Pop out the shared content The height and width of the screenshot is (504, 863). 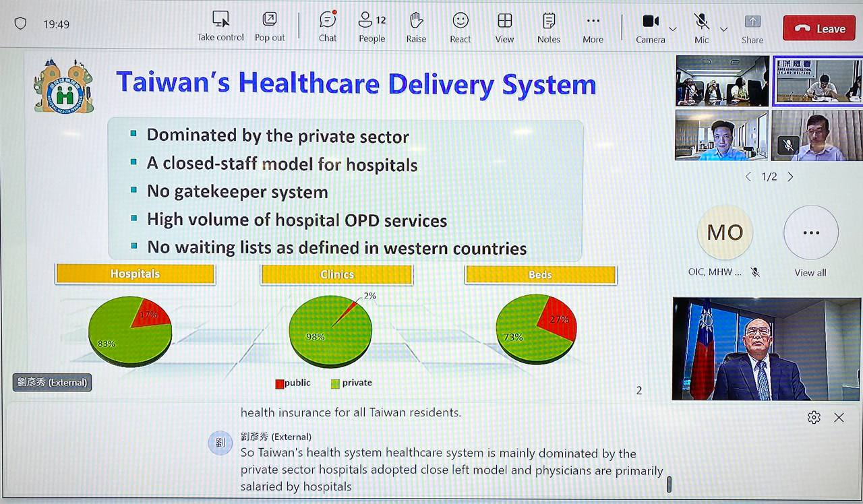point(270,26)
